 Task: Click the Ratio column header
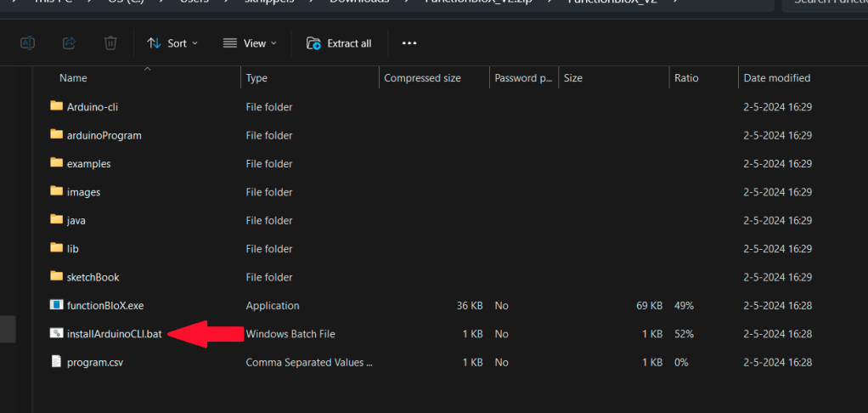point(686,78)
